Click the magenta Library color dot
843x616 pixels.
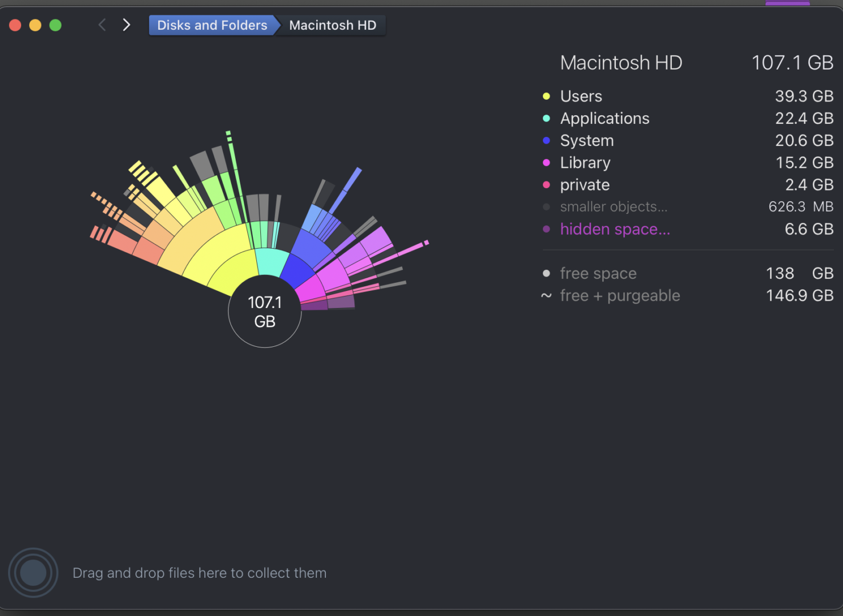[x=546, y=163]
